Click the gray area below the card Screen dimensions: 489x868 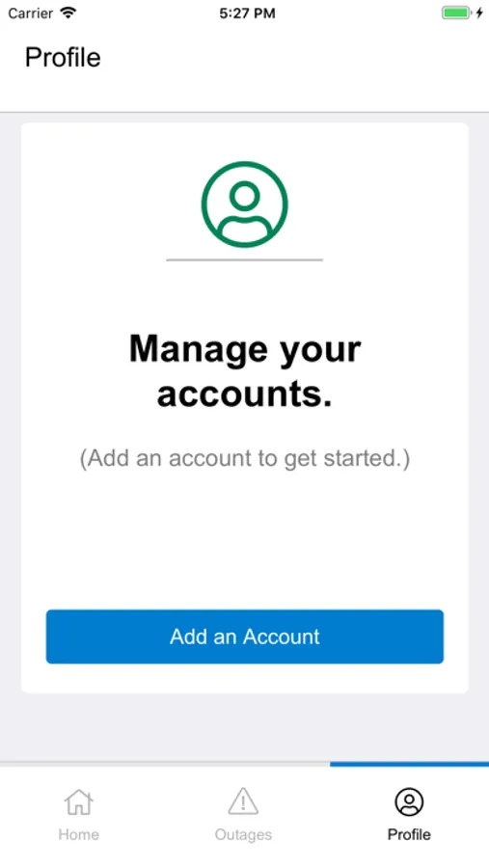coord(245,726)
